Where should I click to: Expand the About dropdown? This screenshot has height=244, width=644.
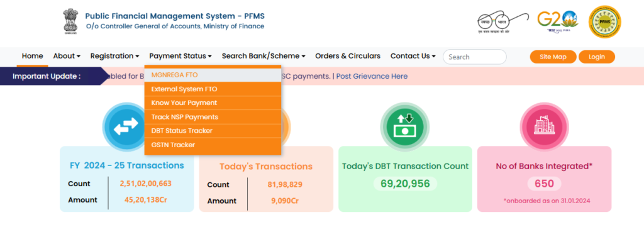(67, 56)
